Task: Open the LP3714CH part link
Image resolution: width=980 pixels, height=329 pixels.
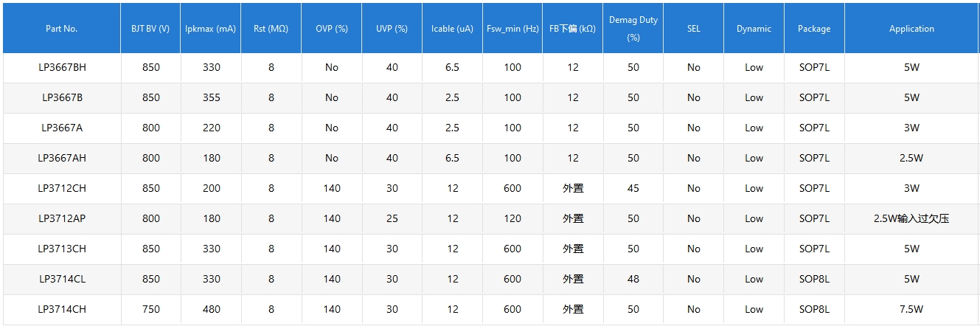Action: [62, 309]
